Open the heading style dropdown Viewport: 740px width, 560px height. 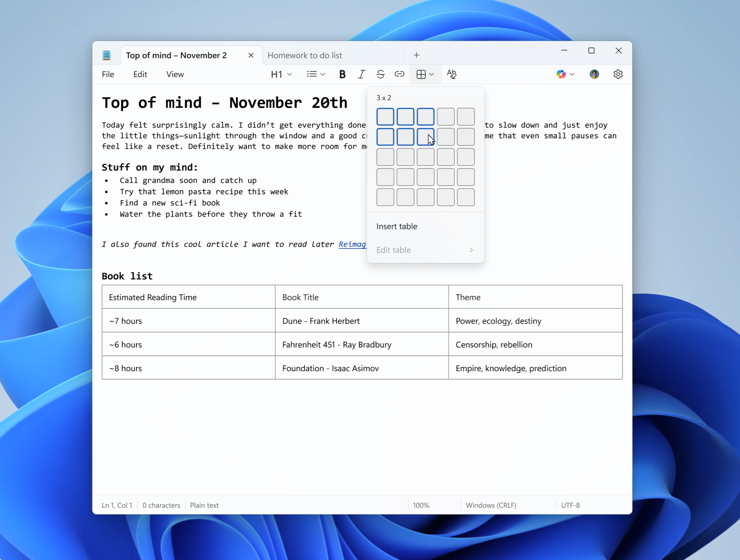281,74
